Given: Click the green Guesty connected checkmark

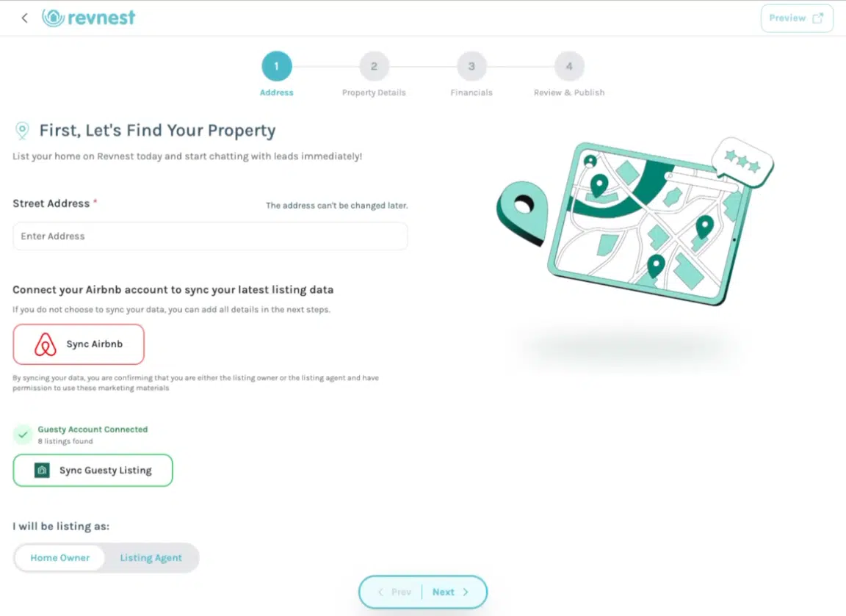Looking at the screenshot, I should click(x=23, y=435).
